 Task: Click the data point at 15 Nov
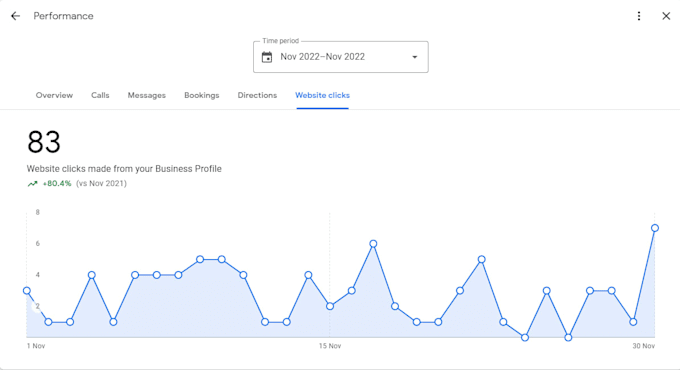[x=330, y=306]
